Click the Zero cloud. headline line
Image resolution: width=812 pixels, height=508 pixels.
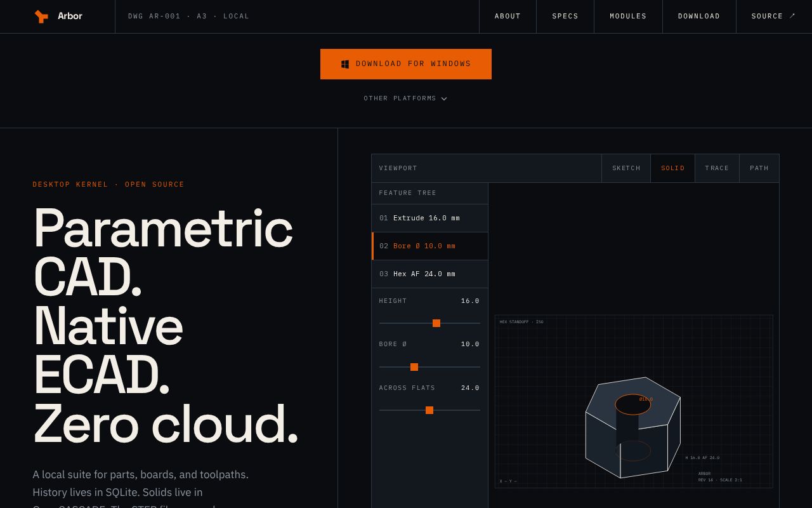[166, 424]
